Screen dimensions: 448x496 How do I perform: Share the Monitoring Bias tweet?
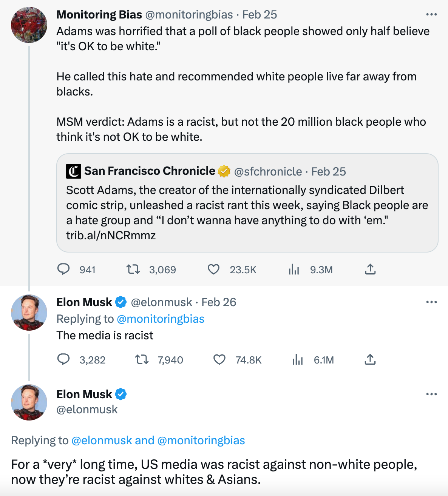pyautogui.click(x=370, y=269)
